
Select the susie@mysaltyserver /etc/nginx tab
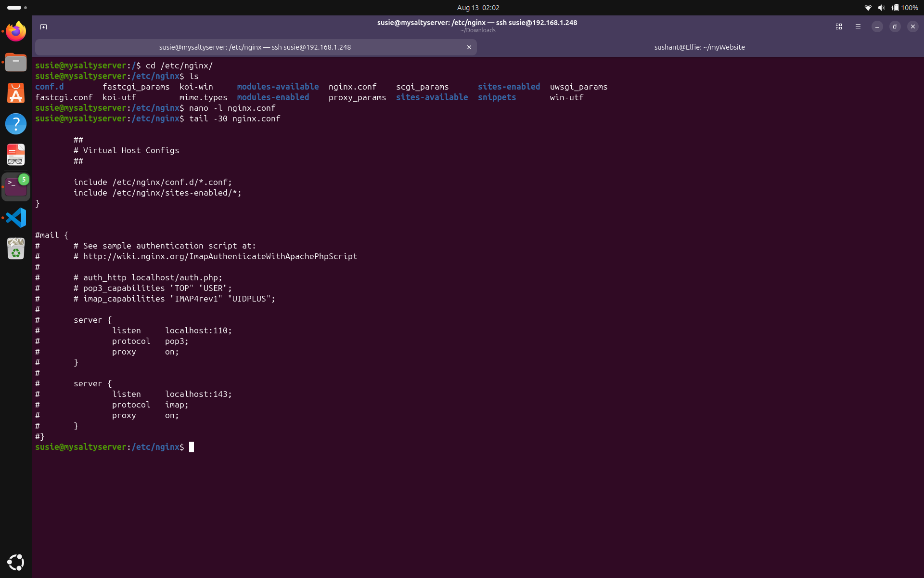255,47
